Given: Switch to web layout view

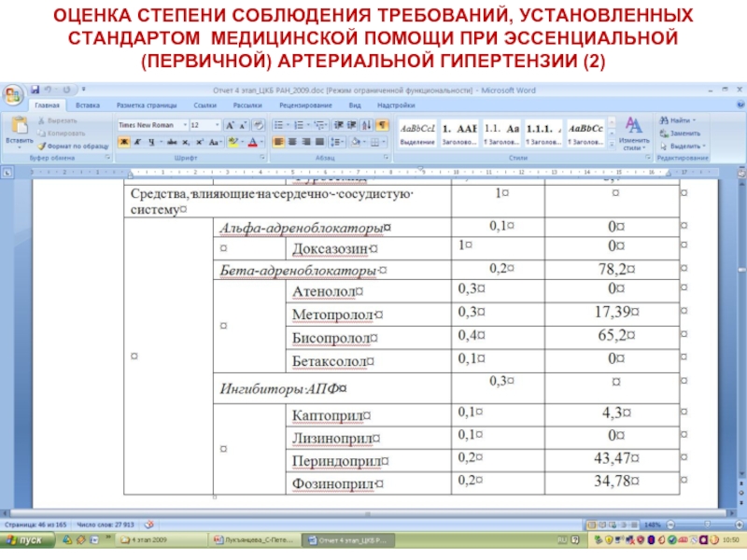Looking at the screenshot, I should coord(613,525).
